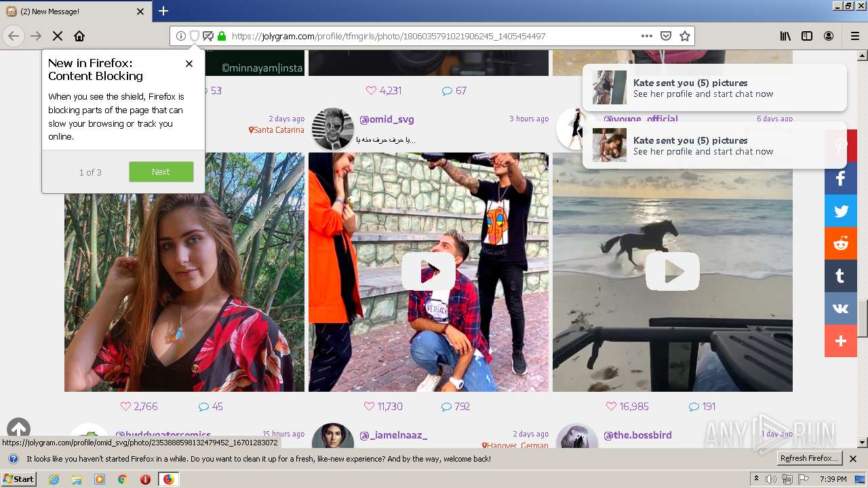This screenshot has height=488, width=868.
Task: Open first Kate sent pictures notification
Action: (x=715, y=87)
